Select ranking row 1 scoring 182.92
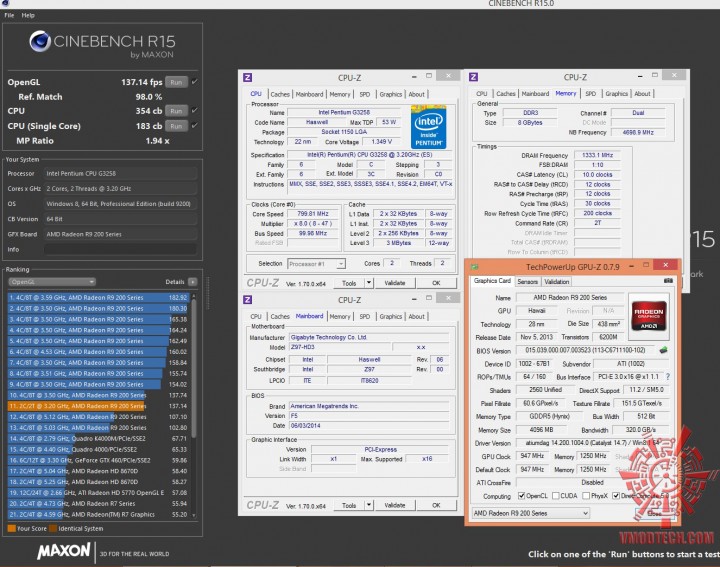 (98, 298)
